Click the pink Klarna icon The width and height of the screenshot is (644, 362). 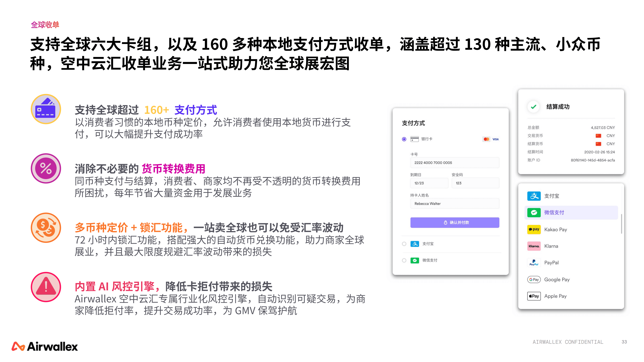[534, 246]
